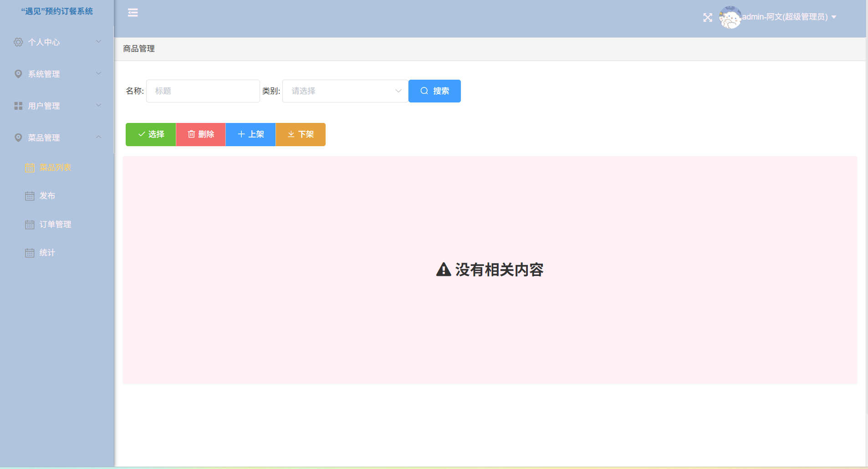Click the fullscreen expand icon

pos(708,18)
